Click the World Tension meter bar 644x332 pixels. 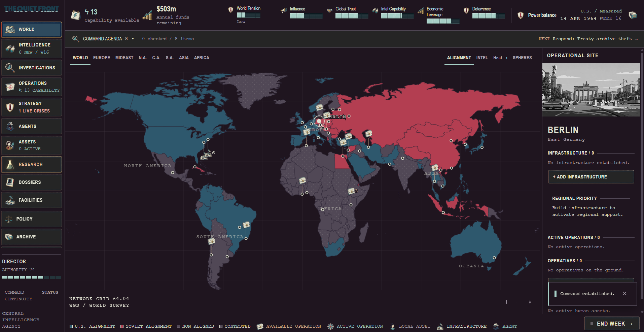248,15
